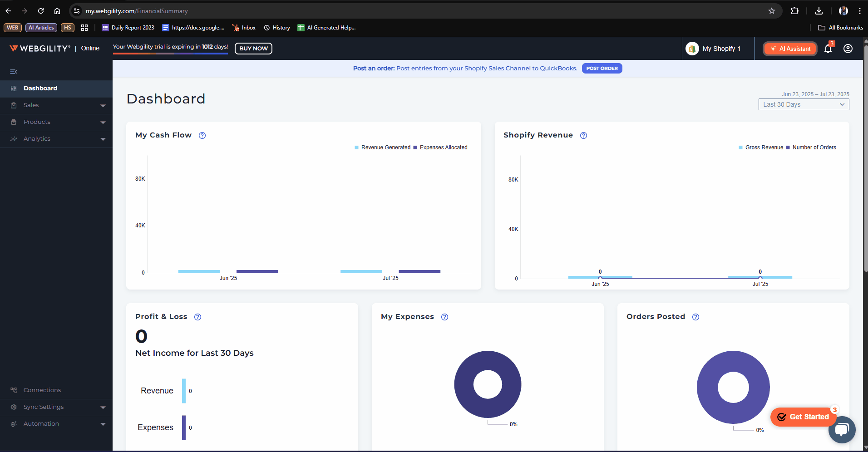Viewport: 868px width, 452px height.
Task: Toggle the Revenue Generated legend series
Action: tap(385, 147)
